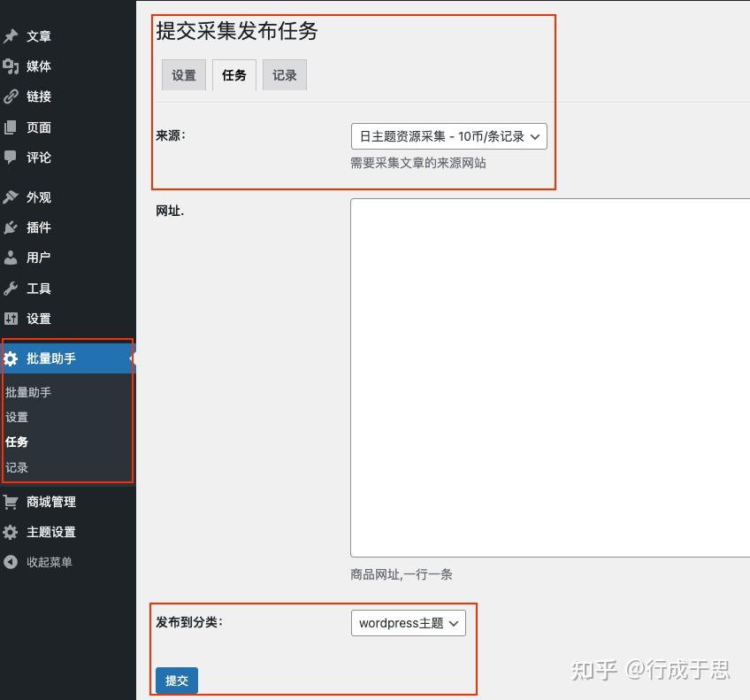
Task: Switch to the 设置 tab
Action: tap(183, 74)
